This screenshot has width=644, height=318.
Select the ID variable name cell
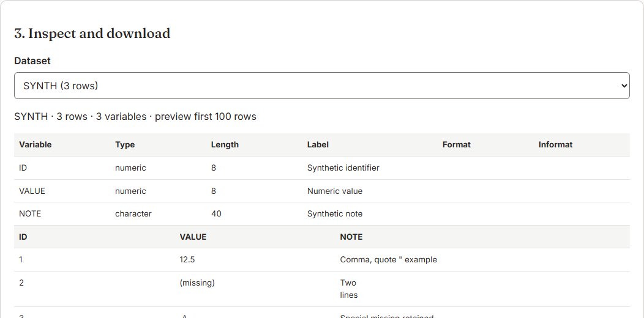(23, 168)
